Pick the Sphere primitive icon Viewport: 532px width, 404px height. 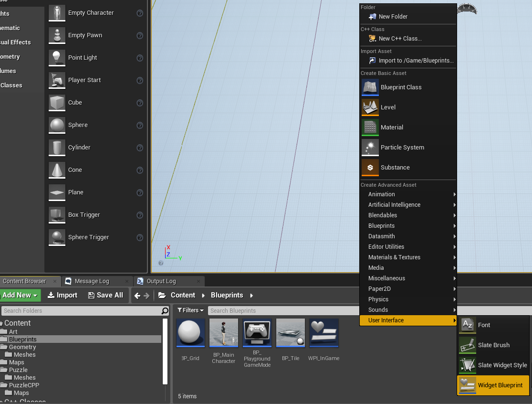tap(57, 125)
